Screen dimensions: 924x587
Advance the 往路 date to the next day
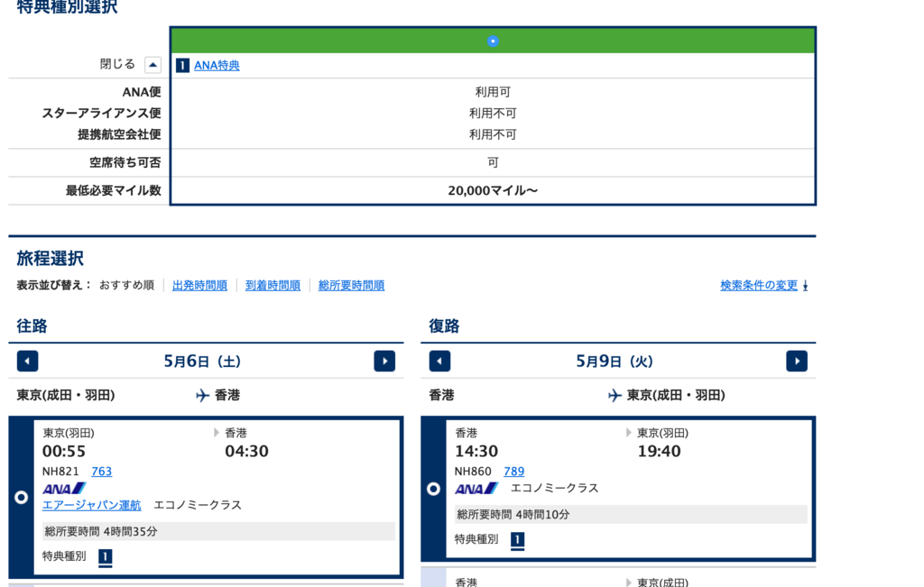[384, 361]
